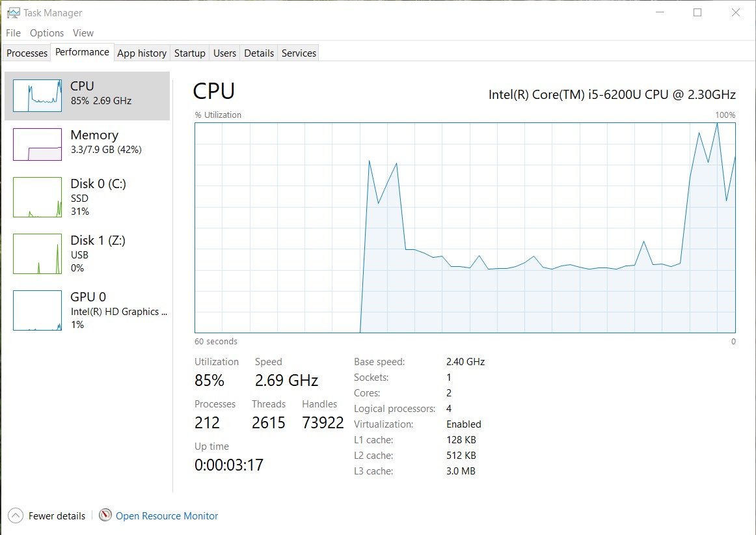This screenshot has height=535, width=756.
Task: Open the Startup tab
Action: point(189,53)
